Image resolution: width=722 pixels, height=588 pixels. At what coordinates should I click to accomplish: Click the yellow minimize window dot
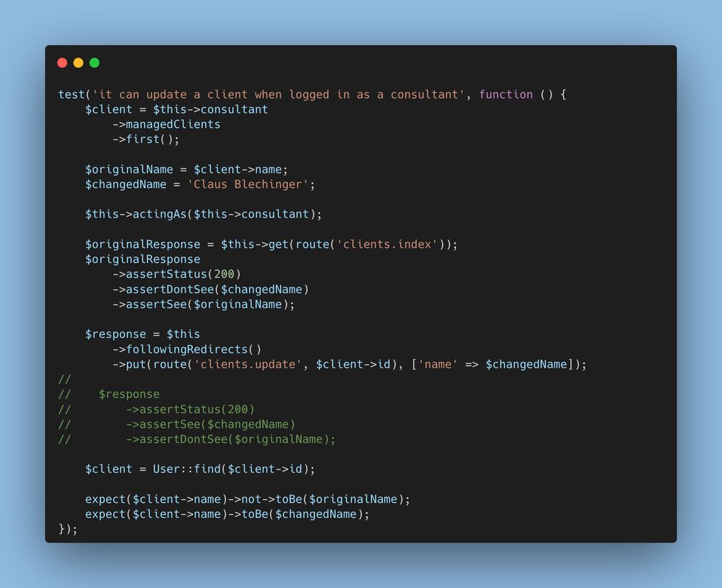coord(78,63)
